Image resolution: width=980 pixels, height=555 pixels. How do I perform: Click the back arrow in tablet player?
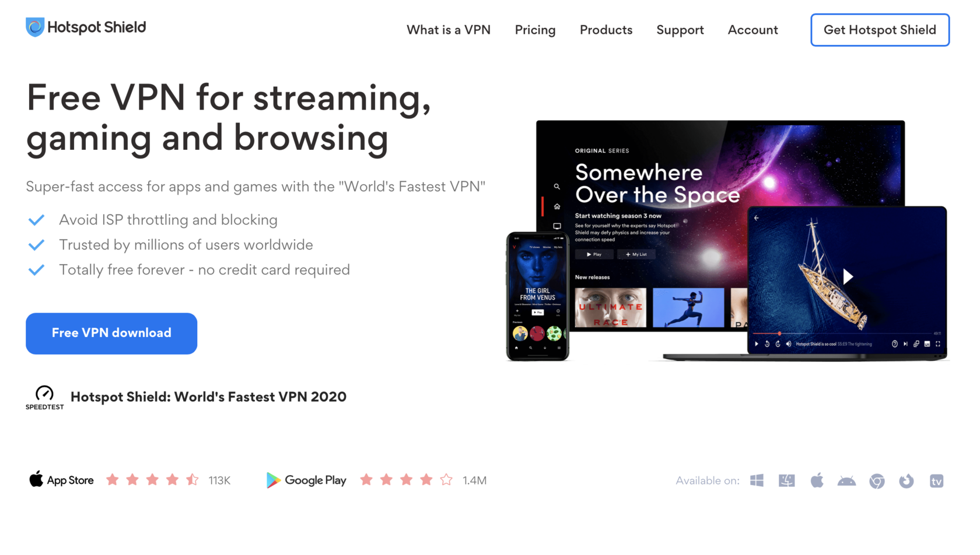(757, 218)
